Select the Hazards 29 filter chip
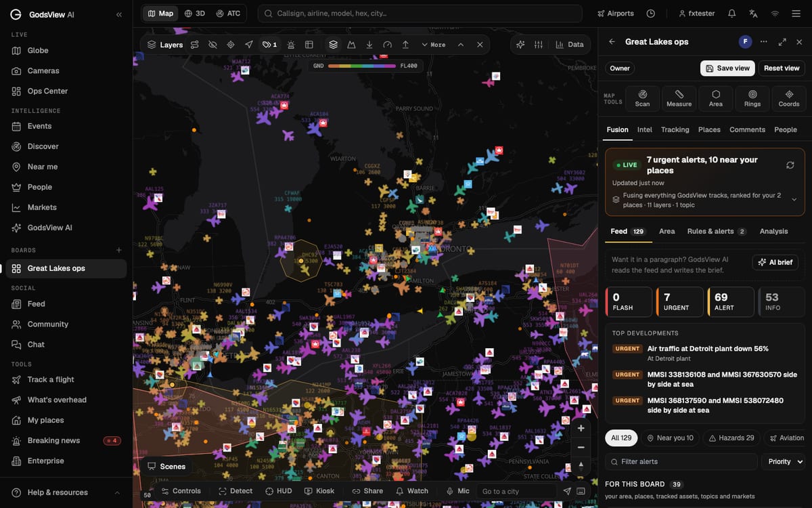Image resolution: width=812 pixels, height=508 pixels. (x=731, y=438)
